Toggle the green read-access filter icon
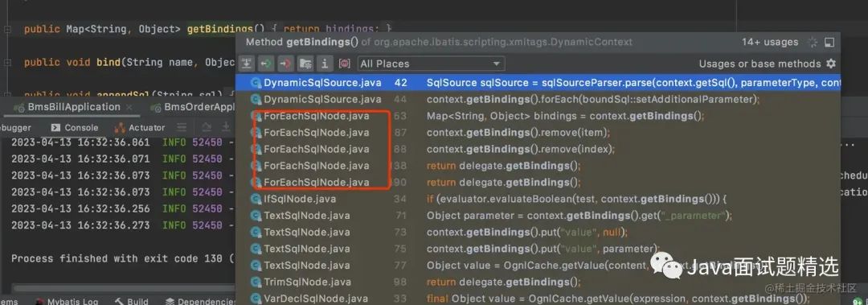Image resolution: width=868 pixels, height=305 pixels. click(x=266, y=64)
